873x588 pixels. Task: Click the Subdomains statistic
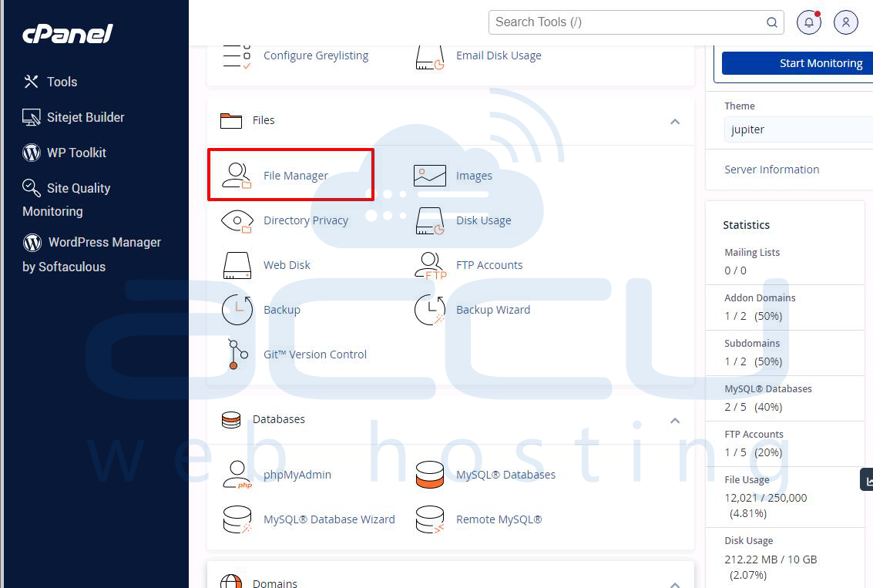pos(784,353)
